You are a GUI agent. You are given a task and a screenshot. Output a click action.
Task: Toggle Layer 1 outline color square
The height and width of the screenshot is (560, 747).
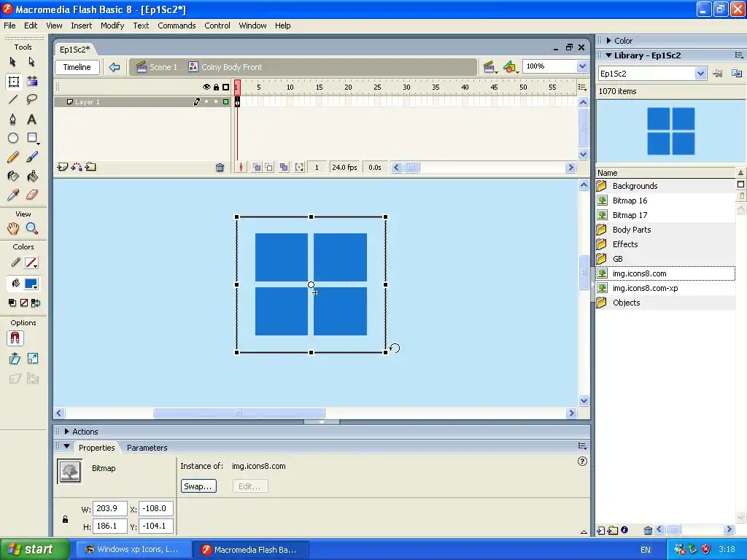pyautogui.click(x=226, y=102)
